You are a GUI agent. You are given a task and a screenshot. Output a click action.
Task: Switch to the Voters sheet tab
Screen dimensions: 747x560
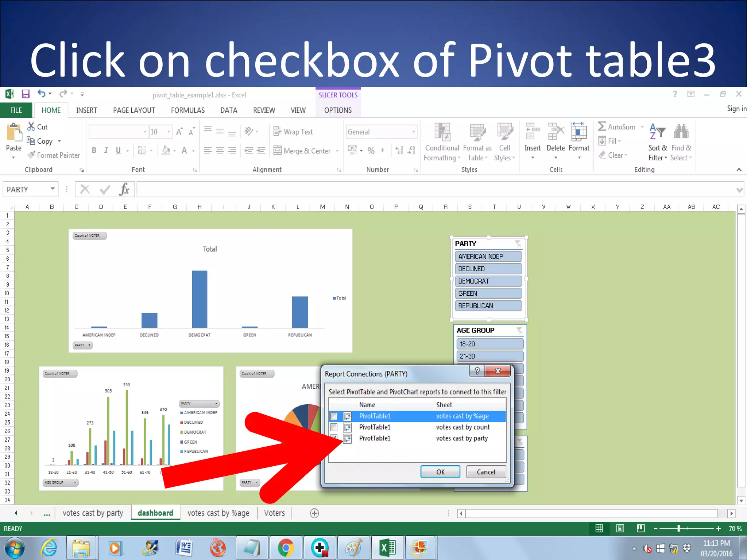click(274, 513)
